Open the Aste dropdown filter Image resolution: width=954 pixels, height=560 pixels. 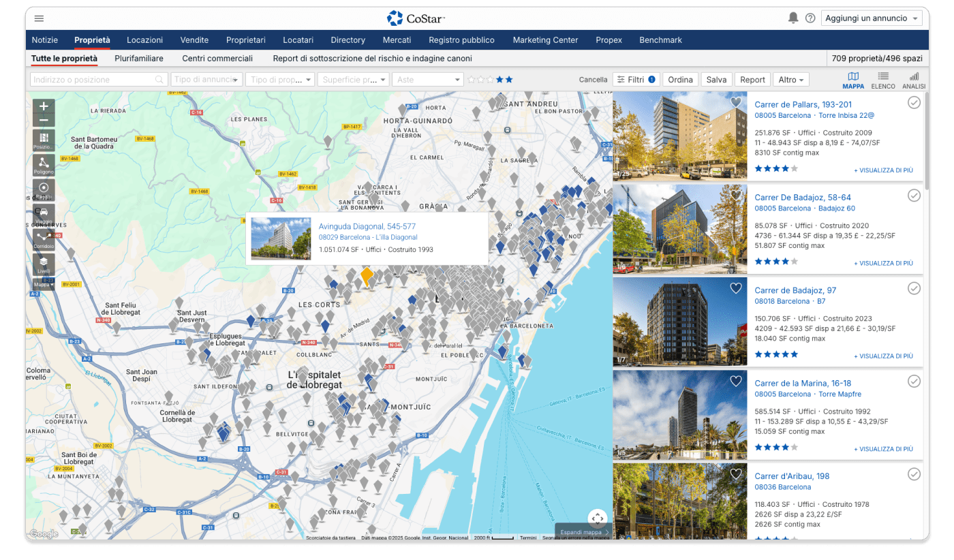pos(429,80)
